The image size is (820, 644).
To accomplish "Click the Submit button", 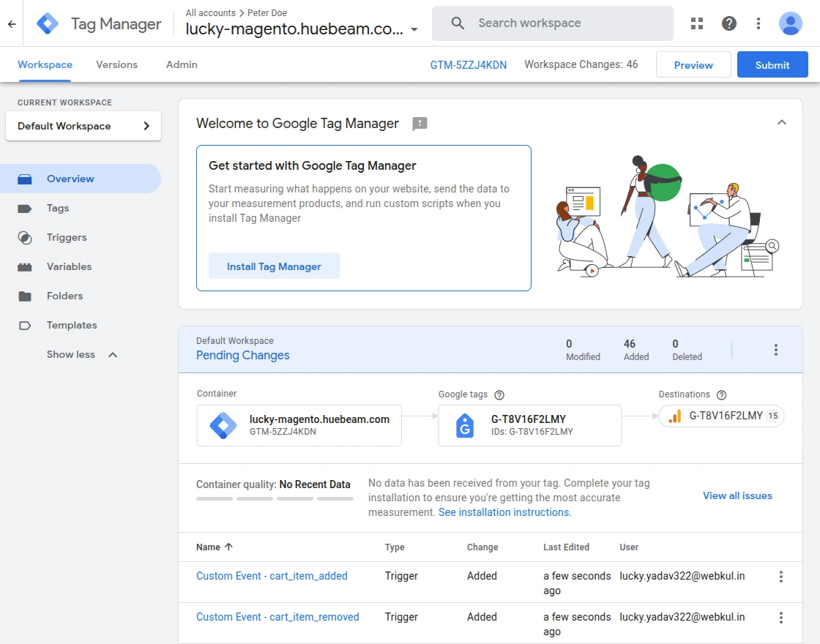I will pos(772,65).
